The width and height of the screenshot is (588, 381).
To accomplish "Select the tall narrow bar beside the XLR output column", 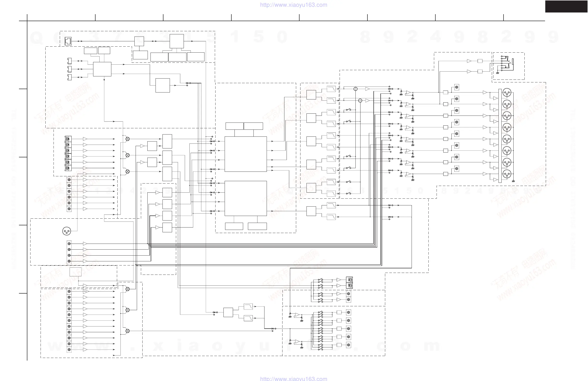I will point(500,136).
